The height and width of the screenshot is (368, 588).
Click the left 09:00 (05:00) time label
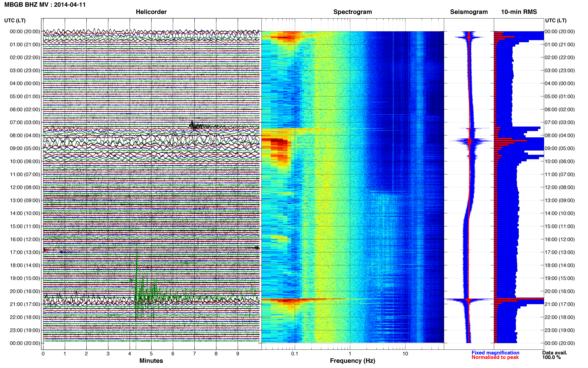[25, 148]
